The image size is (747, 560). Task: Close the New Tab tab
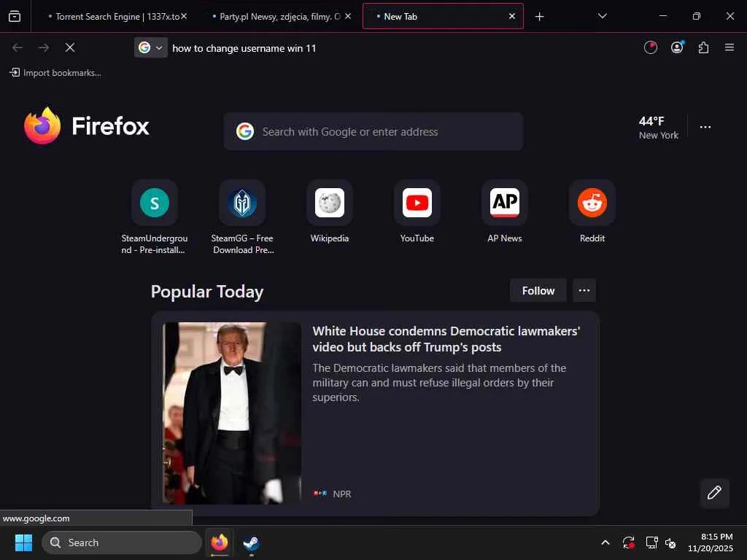point(511,16)
